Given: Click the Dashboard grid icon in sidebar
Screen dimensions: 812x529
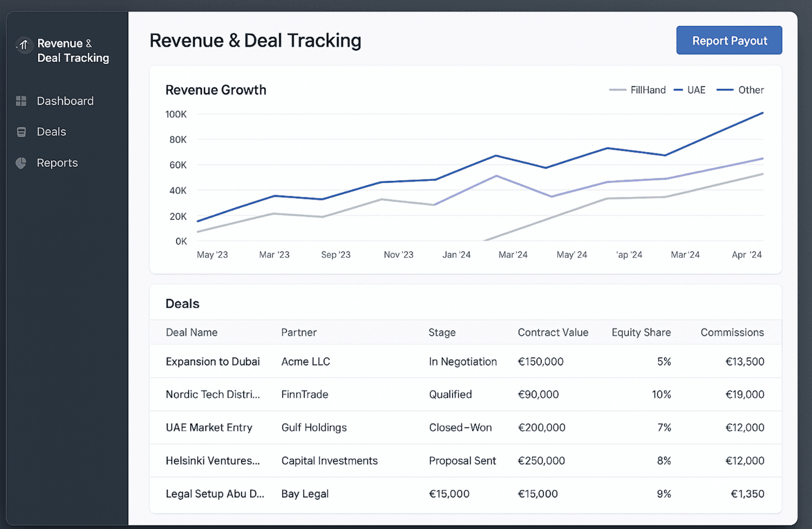Looking at the screenshot, I should point(21,101).
